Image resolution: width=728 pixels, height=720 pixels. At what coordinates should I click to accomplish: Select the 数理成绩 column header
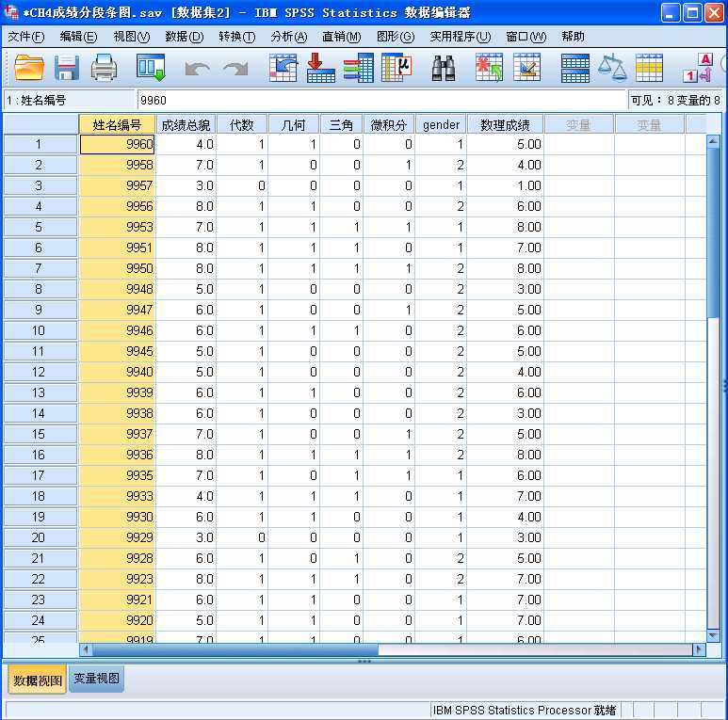[505, 125]
